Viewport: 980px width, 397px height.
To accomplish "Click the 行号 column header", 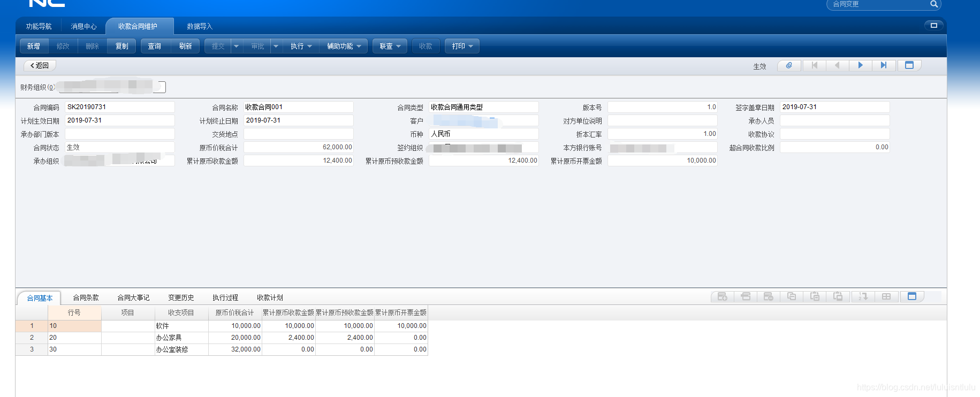I will click(x=74, y=312).
